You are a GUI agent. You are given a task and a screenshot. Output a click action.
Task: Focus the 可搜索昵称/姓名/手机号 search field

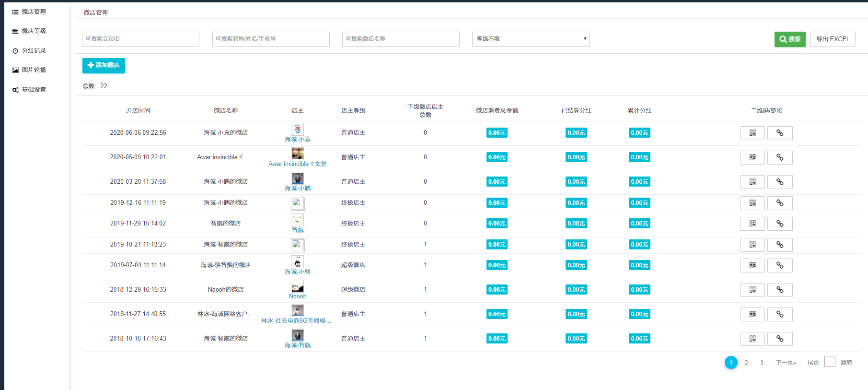pos(271,39)
